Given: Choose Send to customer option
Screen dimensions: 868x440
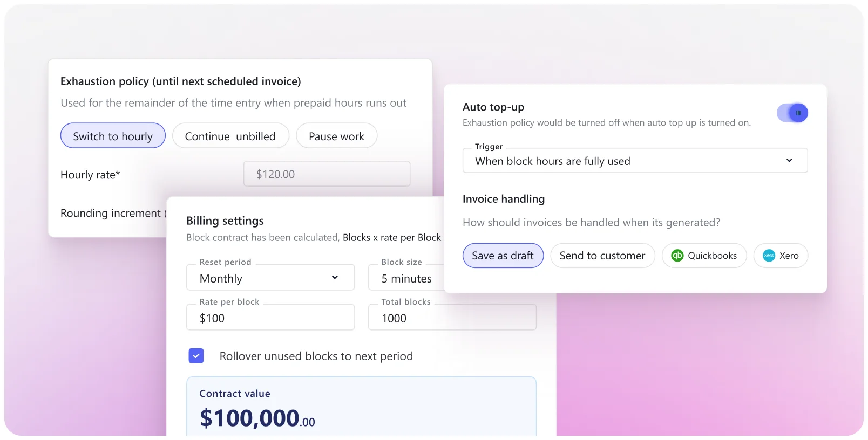Looking at the screenshot, I should point(602,256).
